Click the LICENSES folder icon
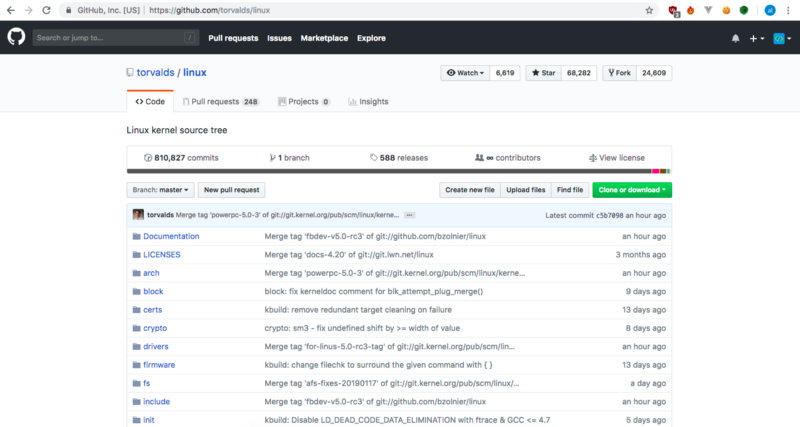The width and height of the screenshot is (800, 427). click(x=136, y=255)
